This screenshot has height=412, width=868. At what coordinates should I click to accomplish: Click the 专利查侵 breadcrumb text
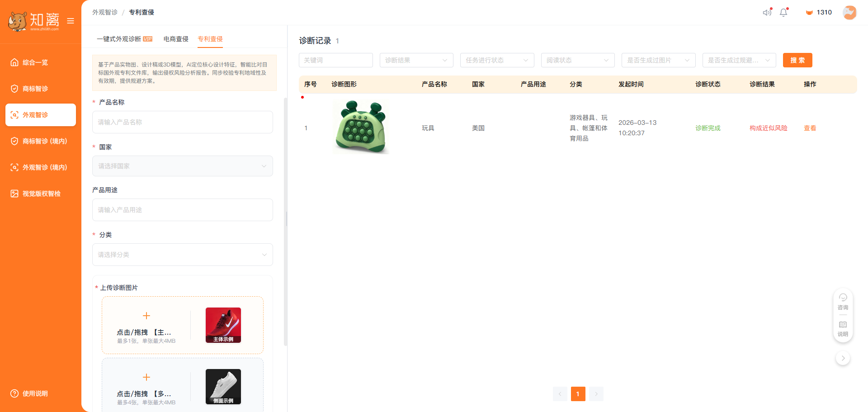coord(142,12)
